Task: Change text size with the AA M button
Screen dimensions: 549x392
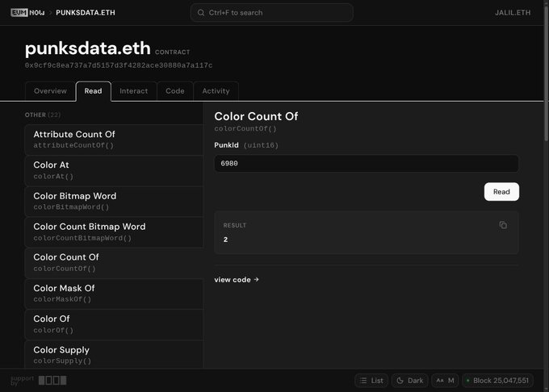Action: point(445,381)
